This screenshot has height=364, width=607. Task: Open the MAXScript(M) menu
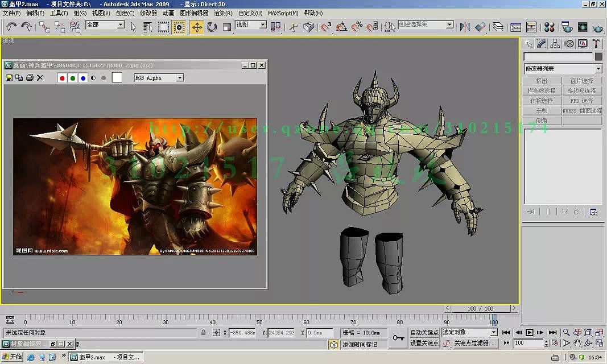[283, 13]
